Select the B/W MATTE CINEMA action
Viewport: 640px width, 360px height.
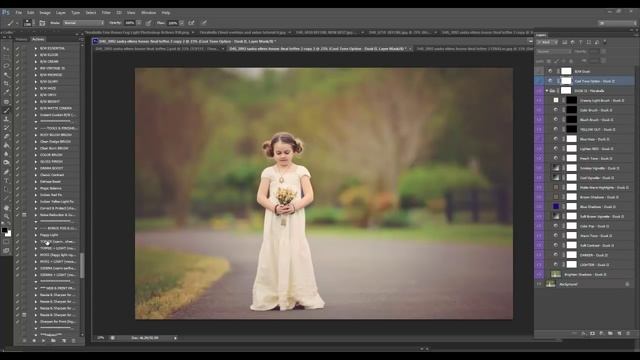click(x=56, y=108)
